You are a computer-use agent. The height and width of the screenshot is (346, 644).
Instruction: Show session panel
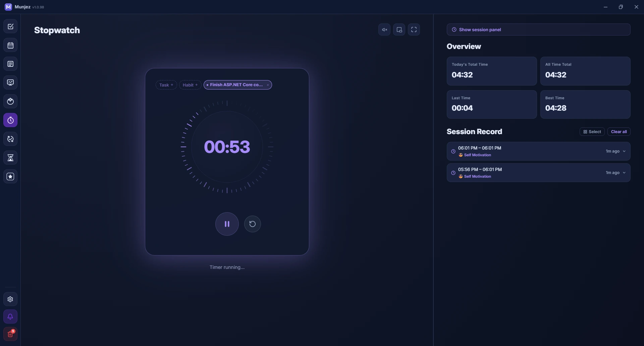tap(539, 30)
